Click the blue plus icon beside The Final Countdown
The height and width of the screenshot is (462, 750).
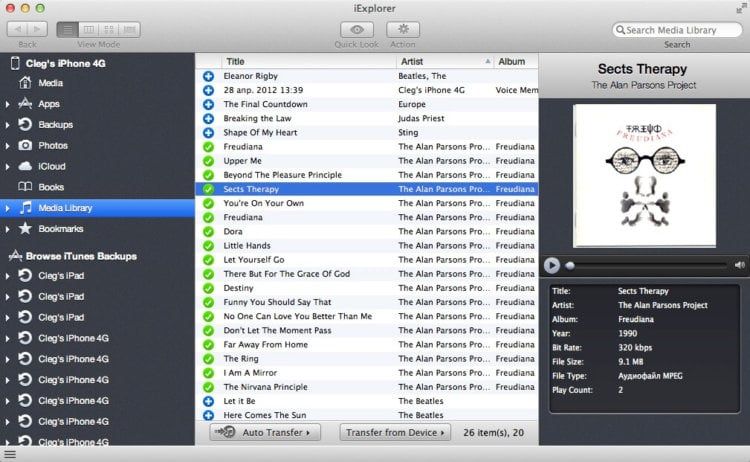point(209,104)
